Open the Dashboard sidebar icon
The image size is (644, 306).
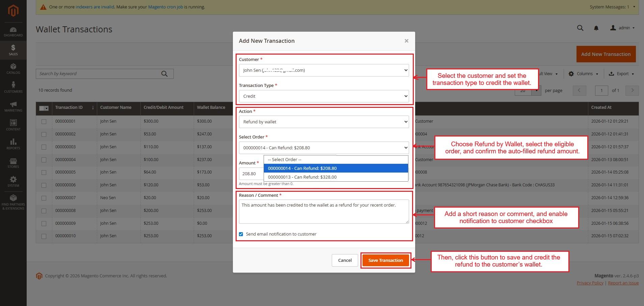pos(13,32)
